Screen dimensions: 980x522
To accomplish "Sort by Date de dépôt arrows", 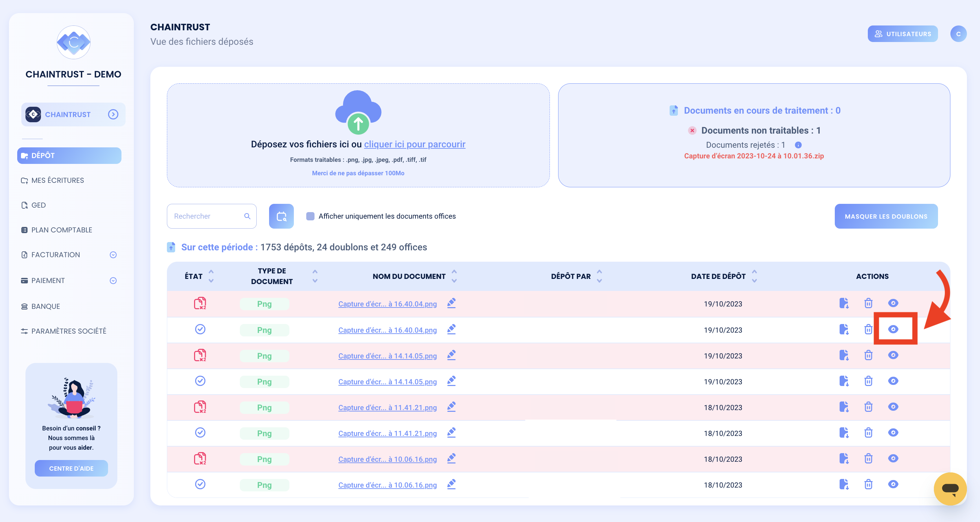I will [x=754, y=276].
